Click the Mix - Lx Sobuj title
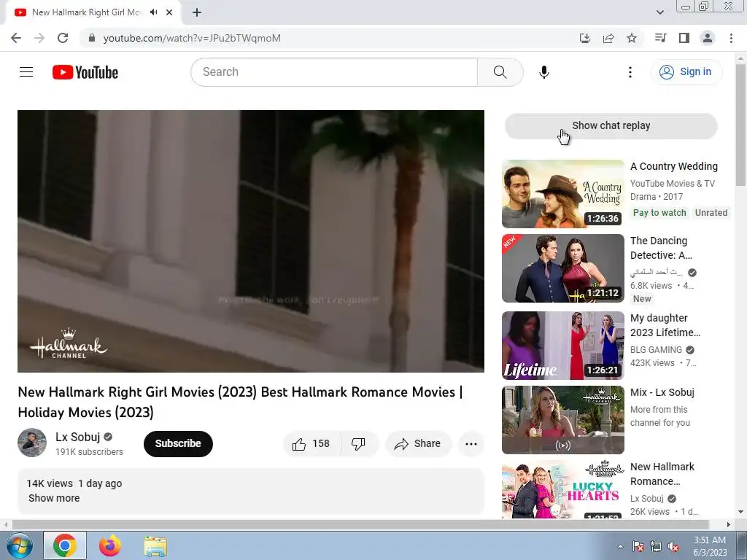This screenshot has height=560, width=747. (662, 392)
